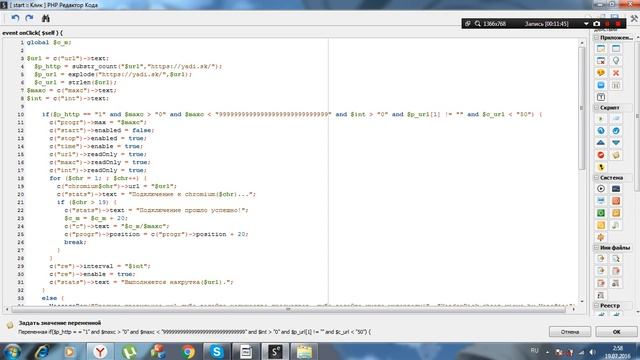This screenshot has width=640, height=360.
Task: Select the blue clock action in Скрипт
Action: click(601, 131)
